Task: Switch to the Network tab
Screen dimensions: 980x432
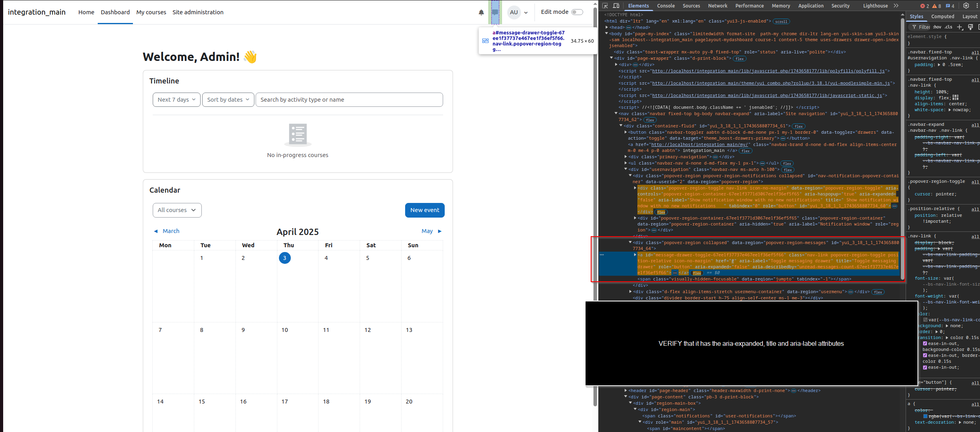Action: point(718,6)
